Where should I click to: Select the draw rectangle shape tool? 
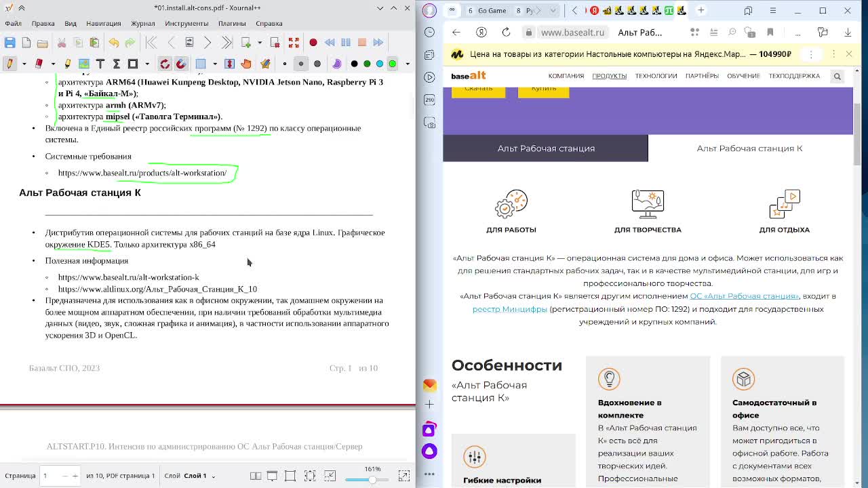click(x=133, y=64)
